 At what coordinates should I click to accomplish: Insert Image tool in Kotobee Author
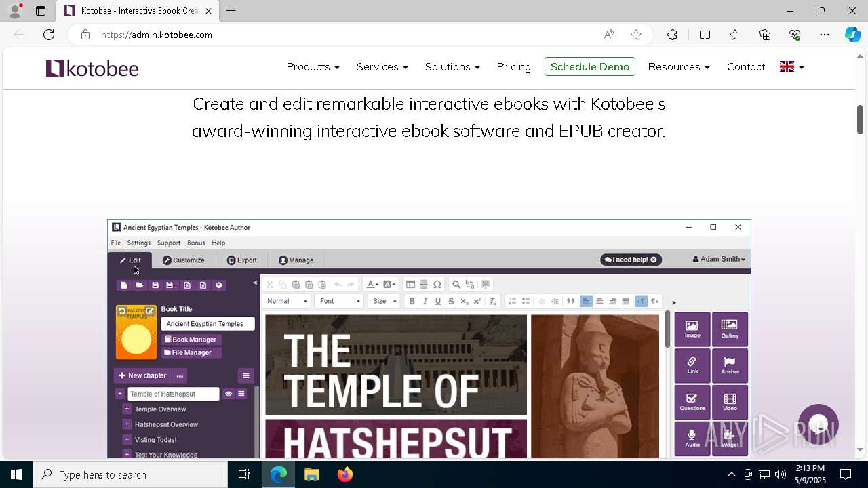click(x=692, y=329)
